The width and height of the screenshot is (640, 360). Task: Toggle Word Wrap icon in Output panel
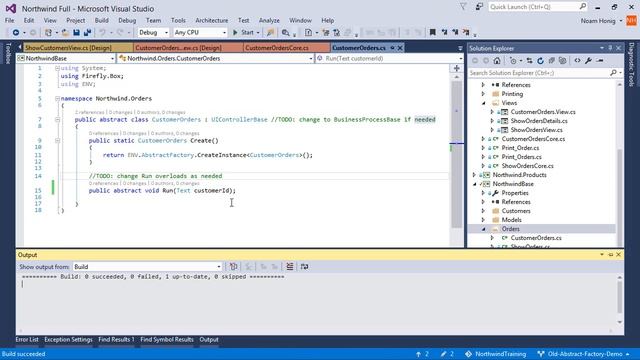[304, 267]
